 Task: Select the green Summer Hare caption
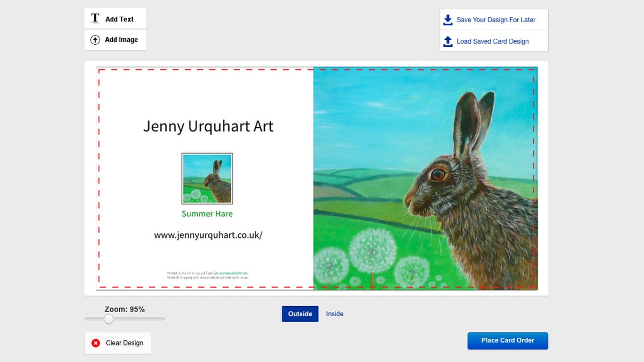tap(207, 214)
